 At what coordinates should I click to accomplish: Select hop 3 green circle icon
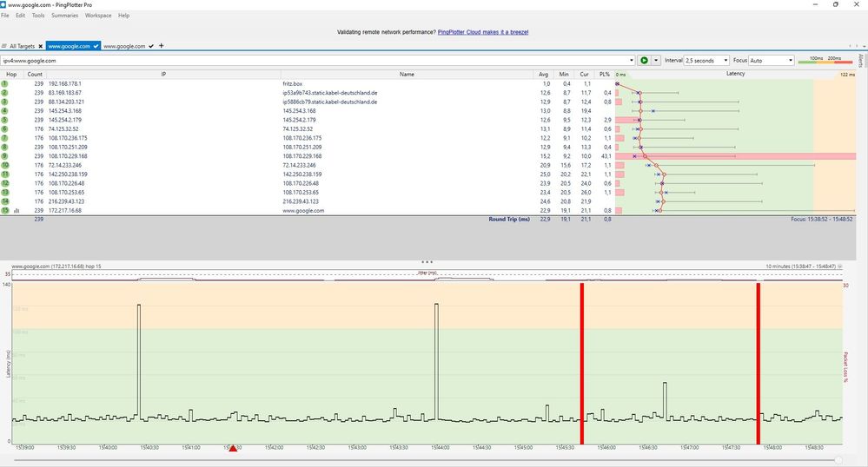(5, 102)
